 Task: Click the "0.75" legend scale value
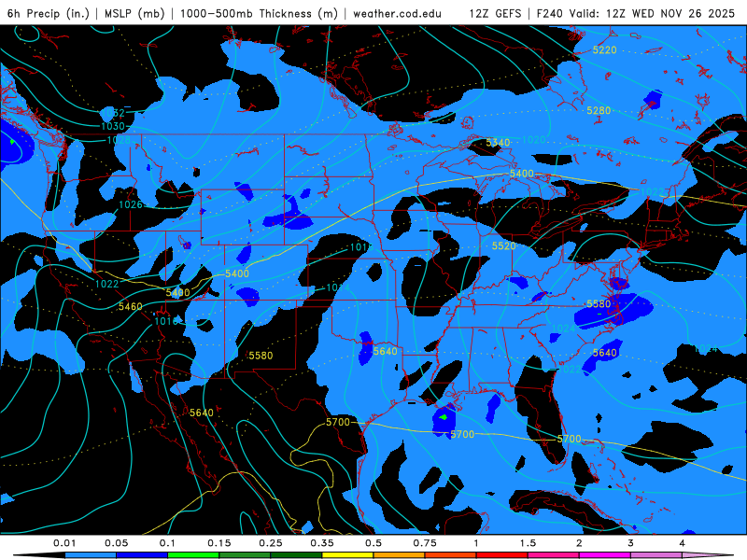click(425, 543)
